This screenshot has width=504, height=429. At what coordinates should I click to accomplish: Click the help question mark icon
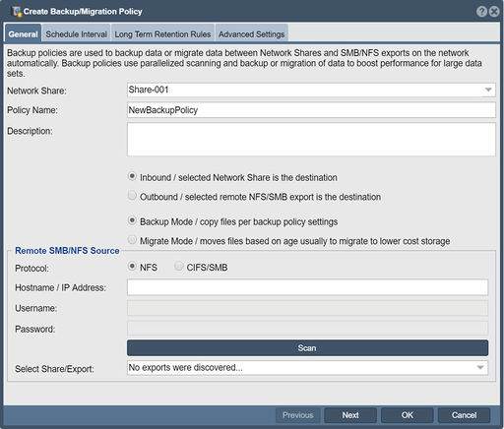click(x=481, y=12)
